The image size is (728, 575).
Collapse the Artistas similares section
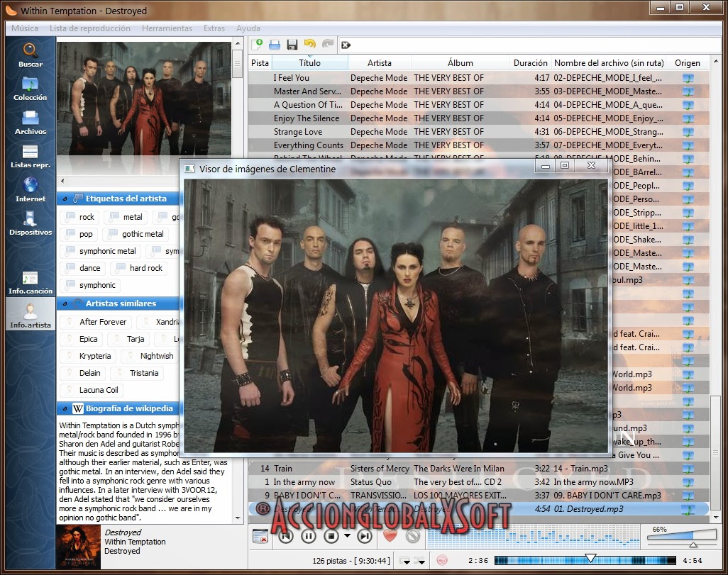point(65,303)
